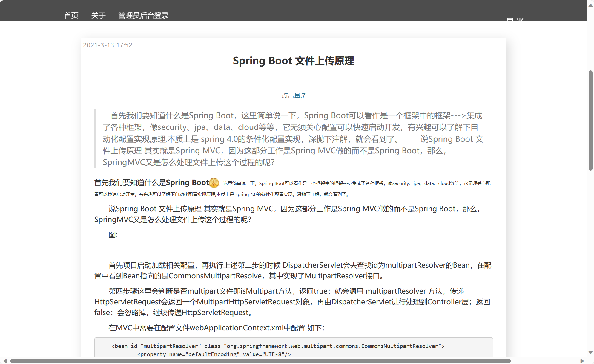The image size is (594, 364).
Task: Click the bold Spring Boot text in the paragraph
Action: (x=188, y=182)
